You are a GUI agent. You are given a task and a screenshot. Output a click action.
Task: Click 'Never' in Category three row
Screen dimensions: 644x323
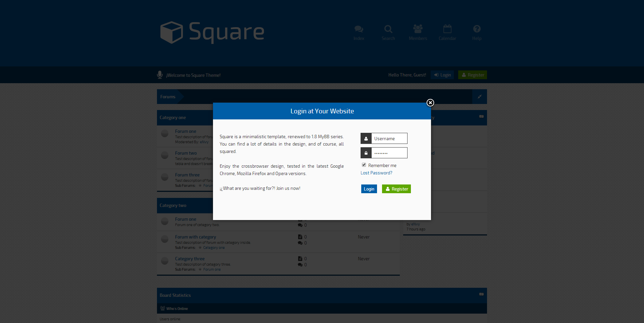pos(364,259)
